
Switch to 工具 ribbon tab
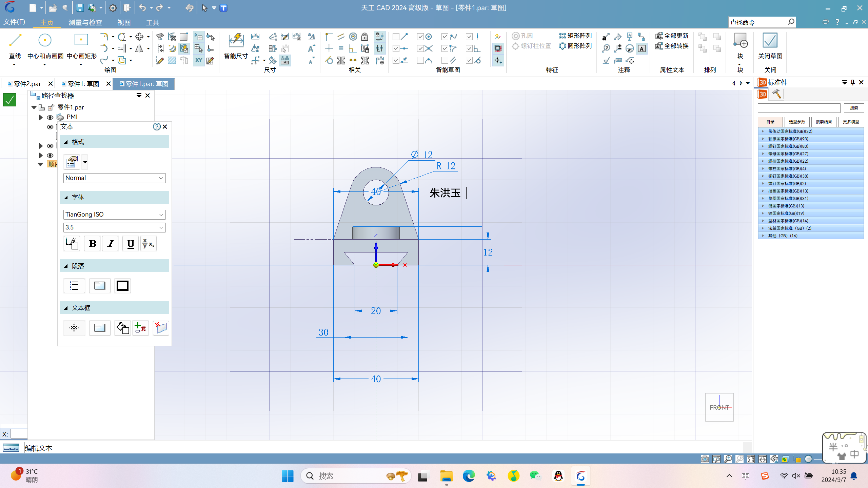click(152, 22)
